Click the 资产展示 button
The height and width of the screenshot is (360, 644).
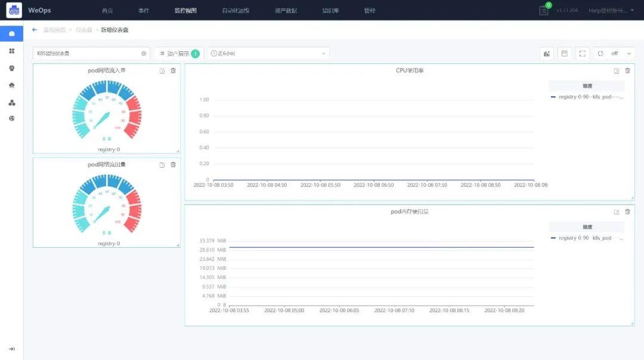[x=179, y=54]
